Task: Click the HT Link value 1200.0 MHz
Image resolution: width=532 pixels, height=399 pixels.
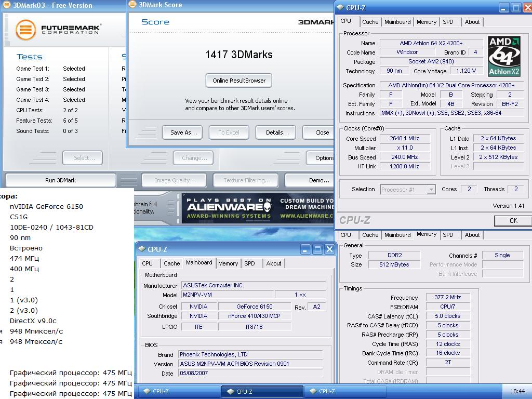Action: (x=405, y=166)
